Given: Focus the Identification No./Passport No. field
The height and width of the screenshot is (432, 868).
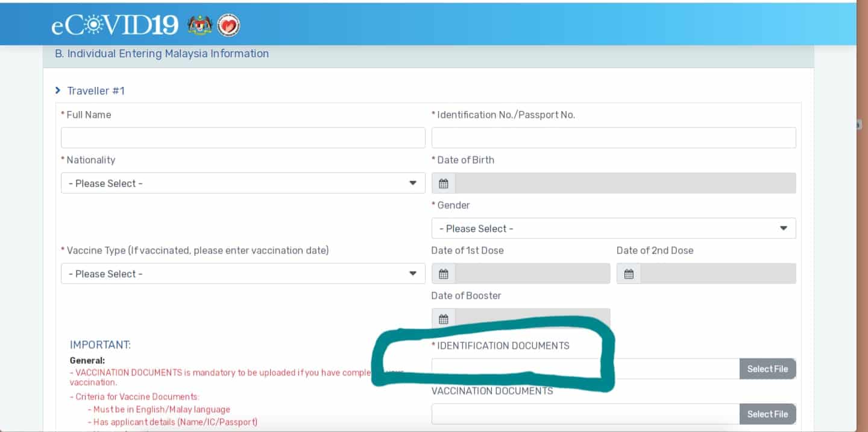Looking at the screenshot, I should [614, 138].
